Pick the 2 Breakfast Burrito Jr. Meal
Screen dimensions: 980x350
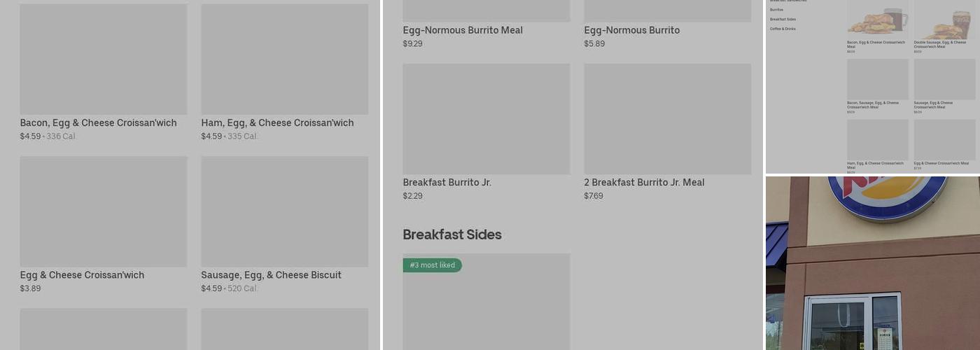(x=667, y=119)
